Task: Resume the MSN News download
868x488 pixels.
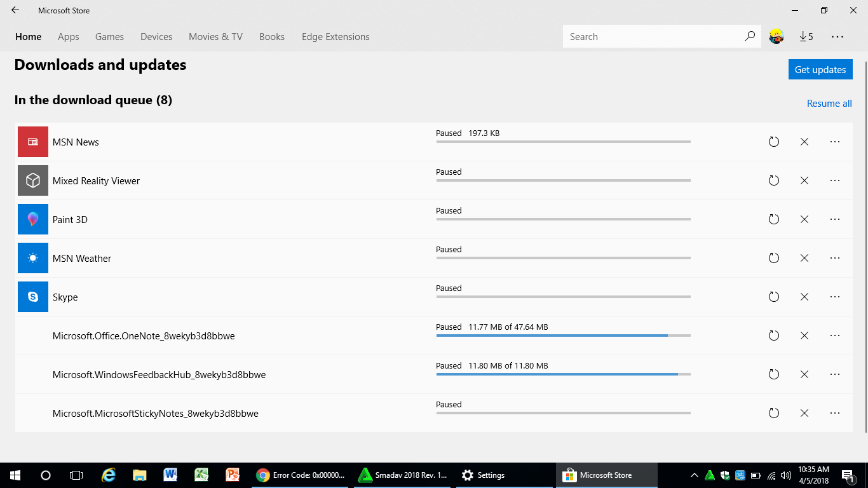Action: [773, 142]
